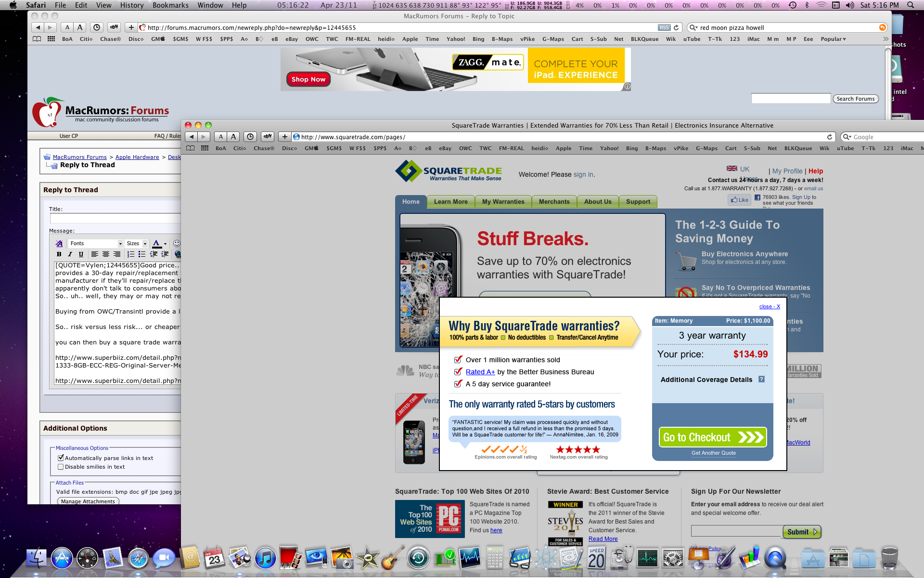924x578 pixels.
Task: Open Read More under Stevie Award
Action: 603,539
